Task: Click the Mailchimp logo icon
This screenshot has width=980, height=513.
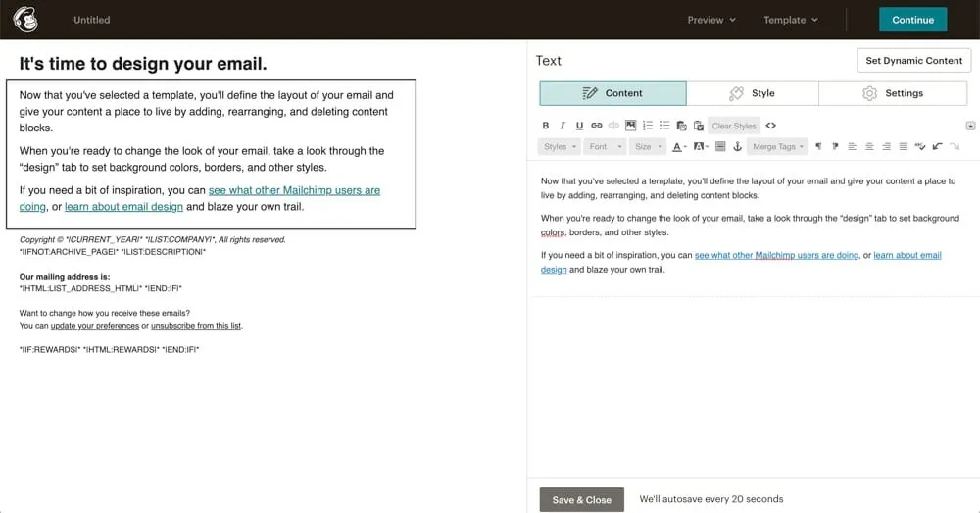Action: [x=25, y=20]
